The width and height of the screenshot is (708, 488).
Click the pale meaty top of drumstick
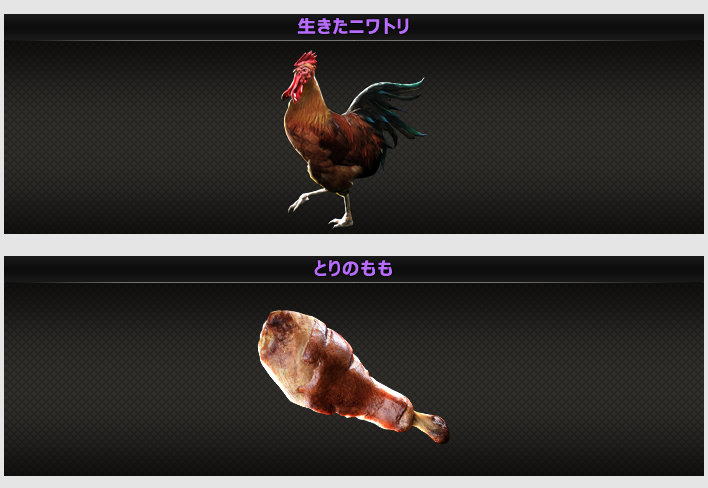click(284, 343)
